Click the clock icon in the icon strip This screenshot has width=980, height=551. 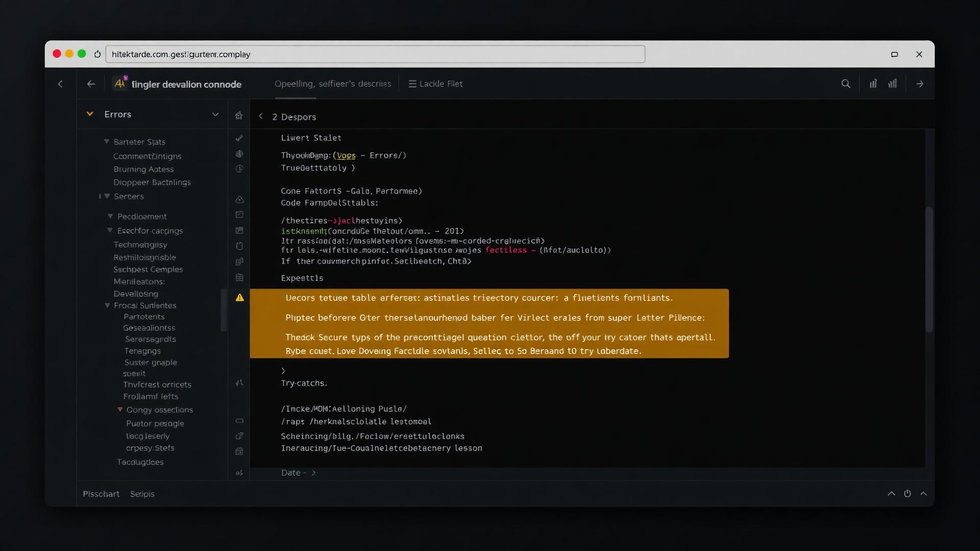point(239,169)
